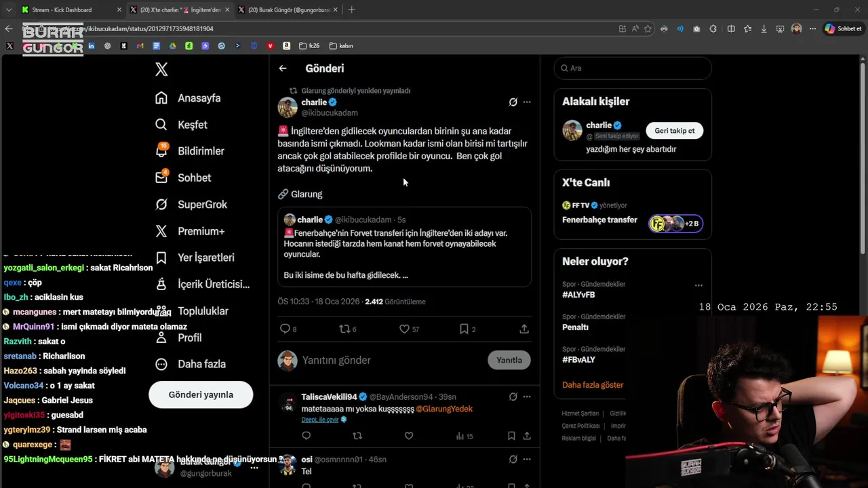This screenshot has height=488, width=868.
Task: Open #ALYvFB trending topic
Action: [578, 295]
